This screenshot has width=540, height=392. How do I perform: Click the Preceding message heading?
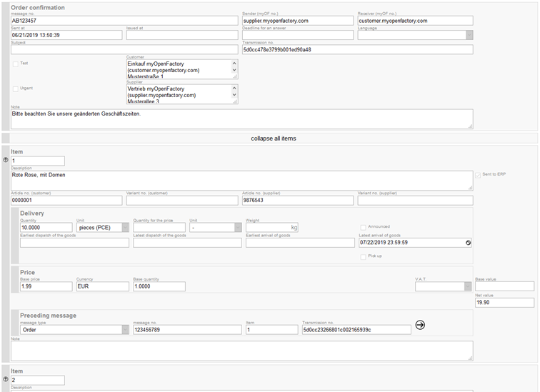click(x=49, y=316)
